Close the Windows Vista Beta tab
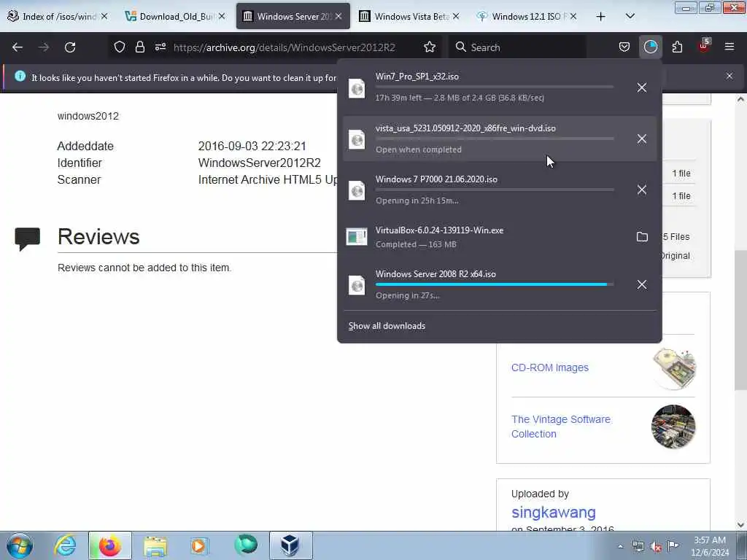Image resolution: width=747 pixels, height=560 pixels. coord(456,16)
